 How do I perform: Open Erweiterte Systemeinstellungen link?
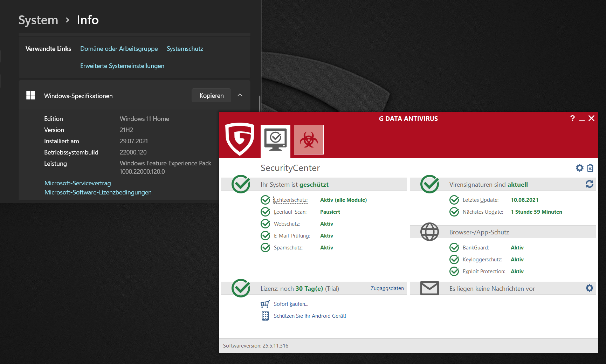pyautogui.click(x=122, y=66)
